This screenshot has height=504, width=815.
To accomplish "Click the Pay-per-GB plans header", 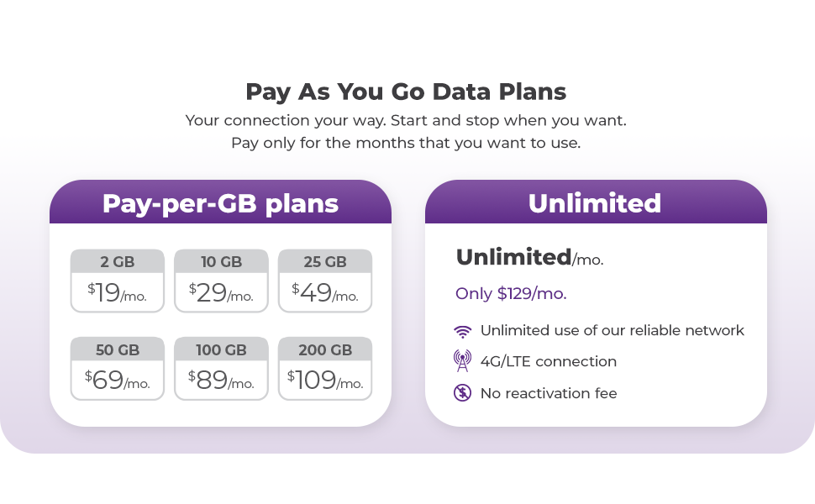I will [x=220, y=202].
